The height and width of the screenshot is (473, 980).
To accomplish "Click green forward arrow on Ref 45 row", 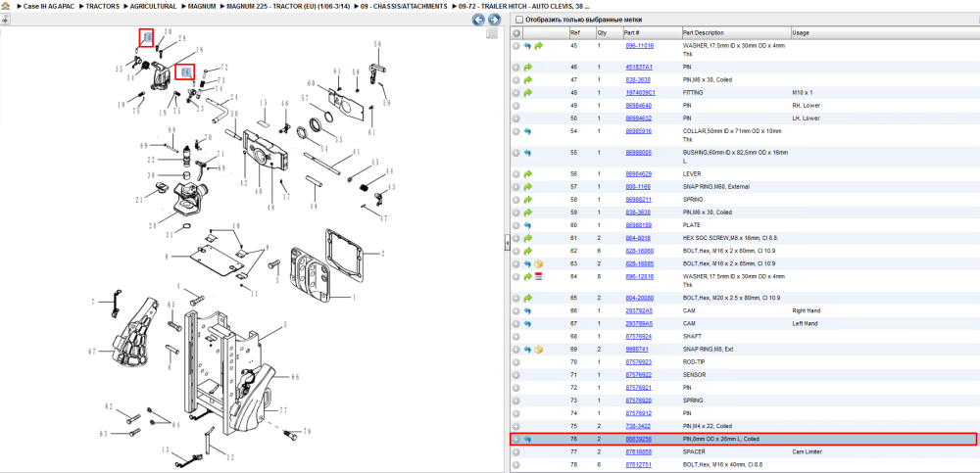I will [x=538, y=46].
